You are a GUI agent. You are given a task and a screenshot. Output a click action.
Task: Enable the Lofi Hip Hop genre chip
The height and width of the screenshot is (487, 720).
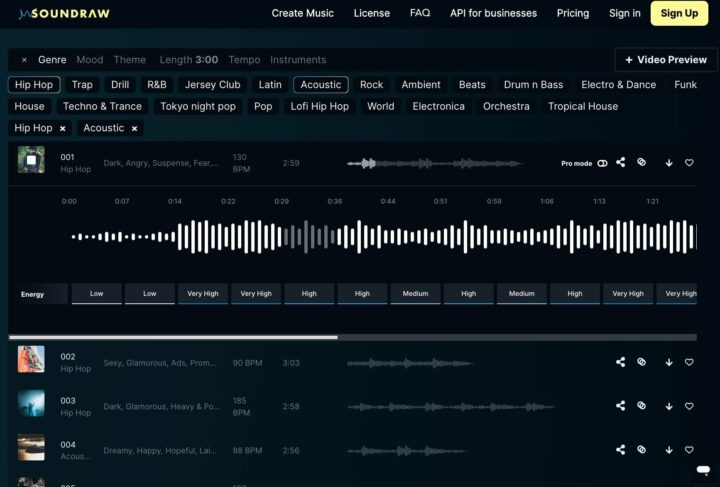tap(319, 106)
